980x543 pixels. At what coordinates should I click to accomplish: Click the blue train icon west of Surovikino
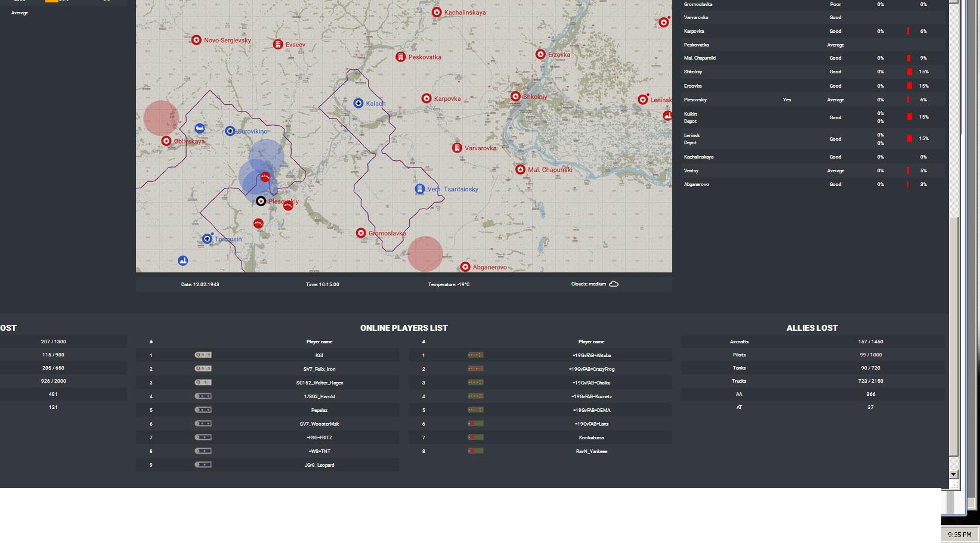200,128
